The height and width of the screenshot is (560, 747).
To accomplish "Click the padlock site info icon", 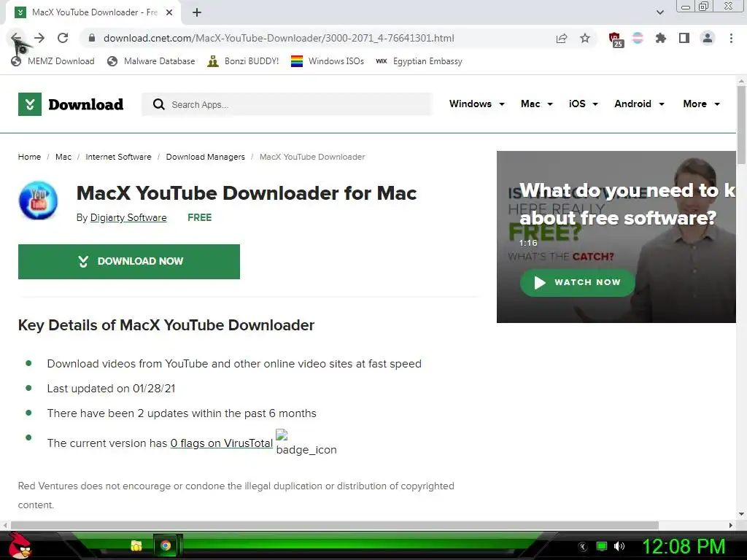I will pos(93,38).
